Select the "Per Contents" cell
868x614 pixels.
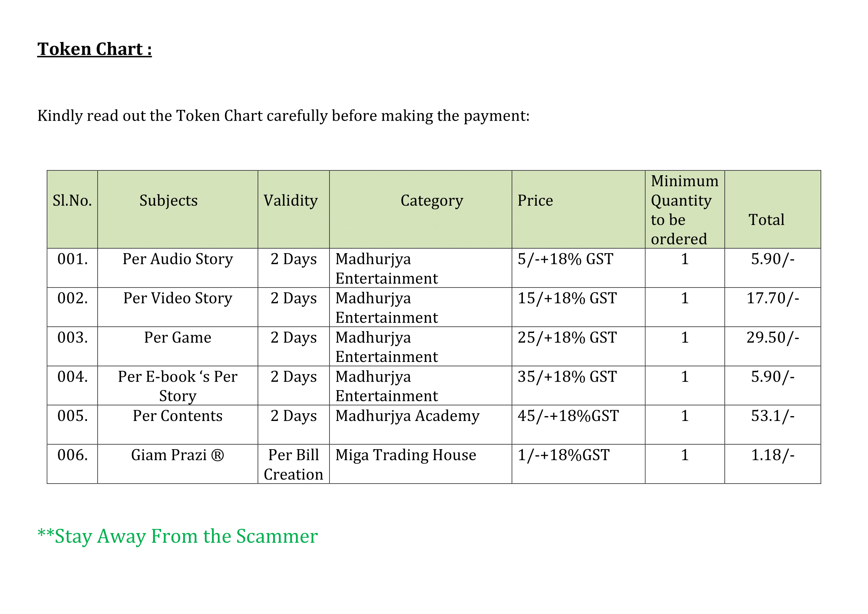click(x=178, y=416)
